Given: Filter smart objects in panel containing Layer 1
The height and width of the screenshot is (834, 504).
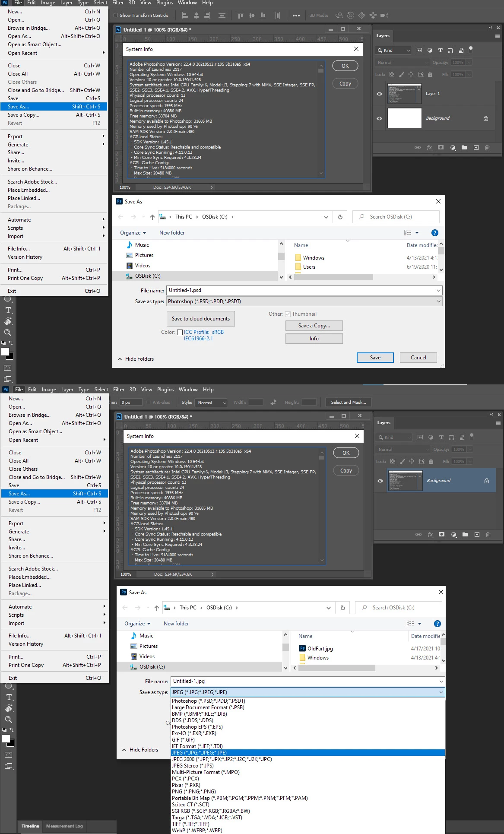Looking at the screenshot, I should click(461, 50).
